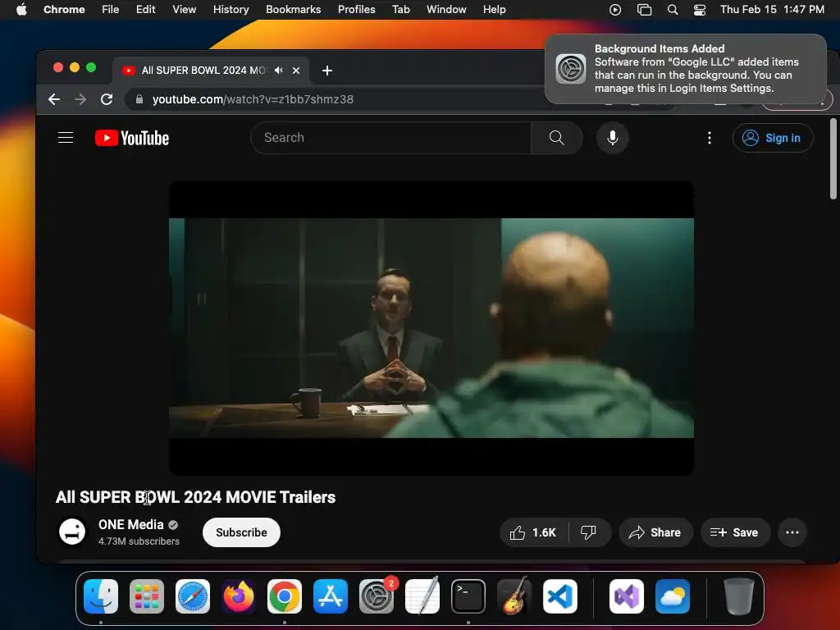Click Save to playlist button
The height and width of the screenshot is (630, 840).
pyautogui.click(x=734, y=532)
